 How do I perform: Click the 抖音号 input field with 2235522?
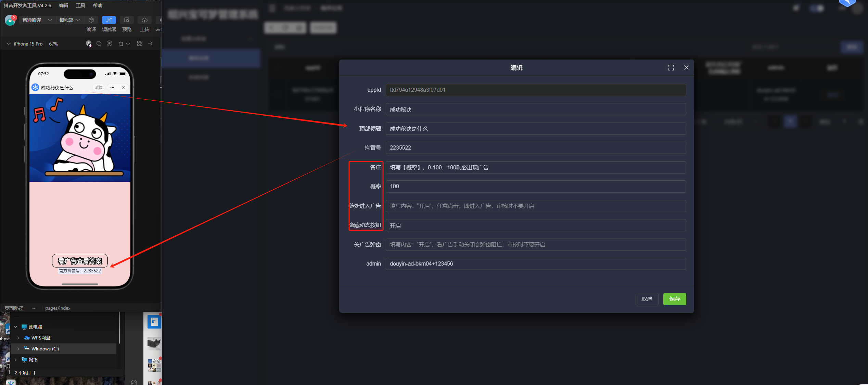(x=536, y=148)
